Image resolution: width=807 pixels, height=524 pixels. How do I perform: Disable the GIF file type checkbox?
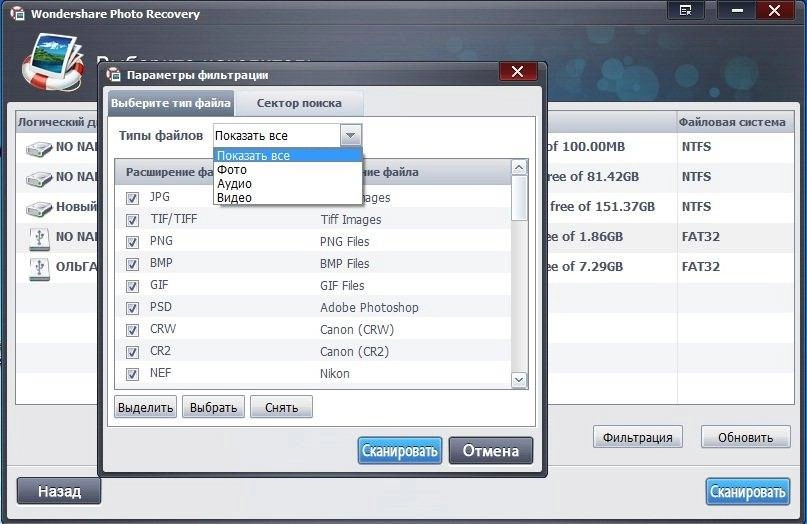coord(132,286)
